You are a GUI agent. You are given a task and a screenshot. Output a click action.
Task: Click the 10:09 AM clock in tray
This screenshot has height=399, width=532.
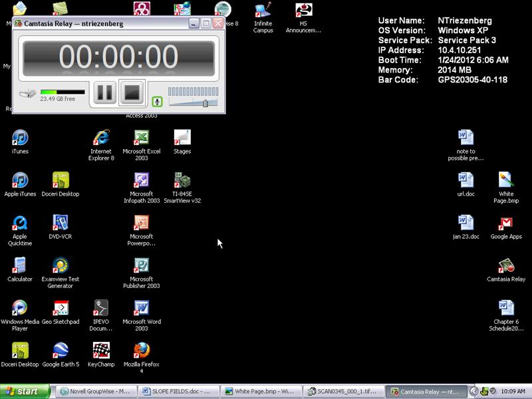513,391
